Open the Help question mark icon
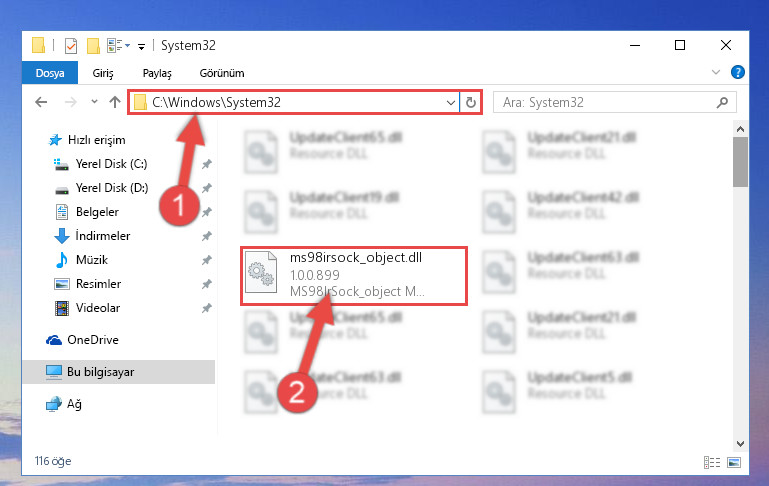Image resolution: width=769 pixels, height=486 pixels. [738, 73]
